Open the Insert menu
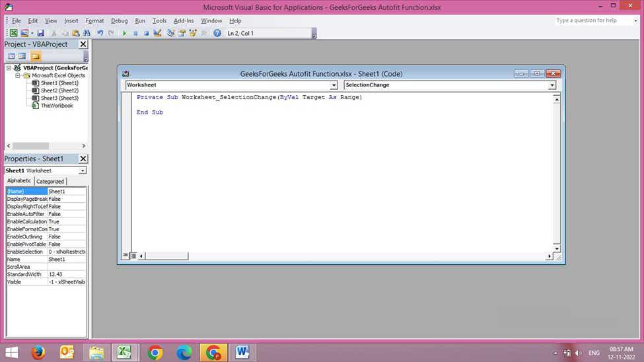644x362 pixels. coord(71,20)
